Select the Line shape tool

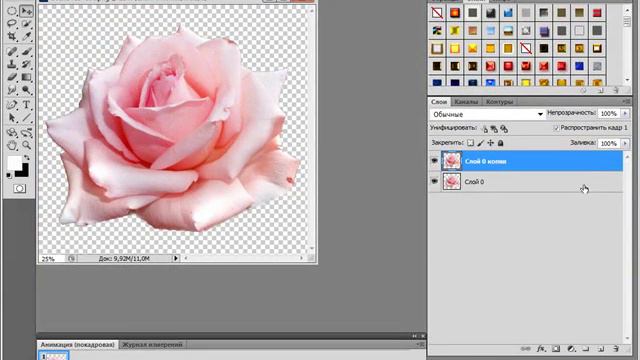point(27,118)
